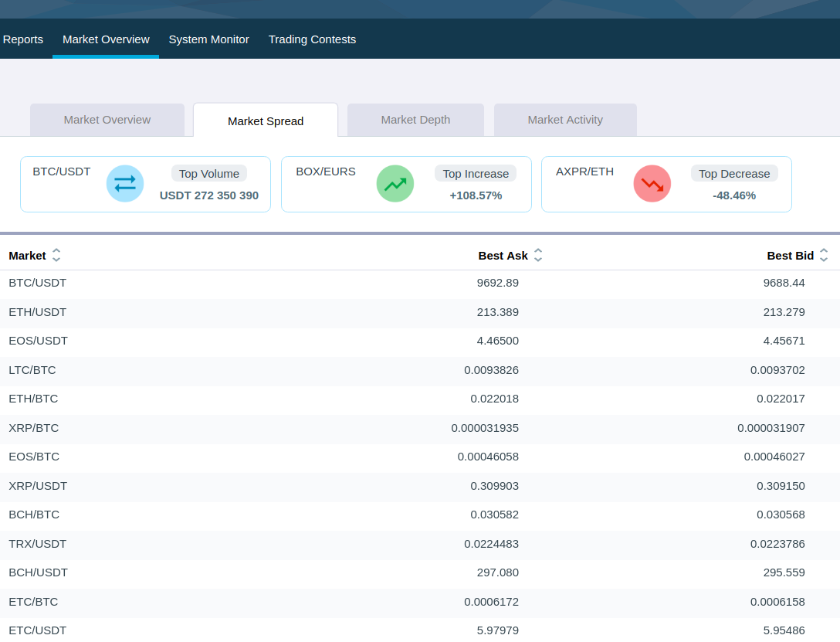Viewport: 840px width, 642px height.
Task: Click the Top Increase label badge
Action: [x=476, y=174]
